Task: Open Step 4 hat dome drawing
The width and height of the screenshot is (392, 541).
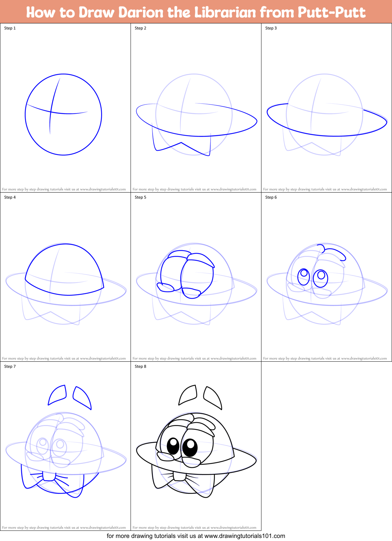Action: [66, 284]
